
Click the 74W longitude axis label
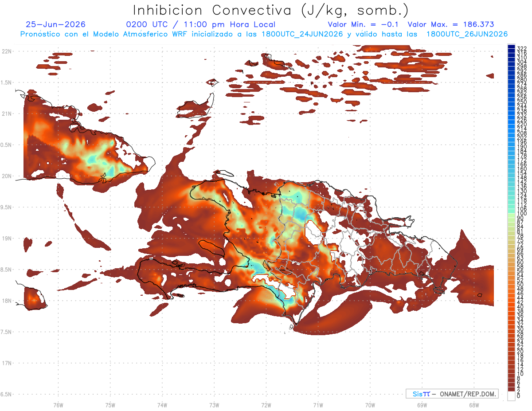coord(162,404)
